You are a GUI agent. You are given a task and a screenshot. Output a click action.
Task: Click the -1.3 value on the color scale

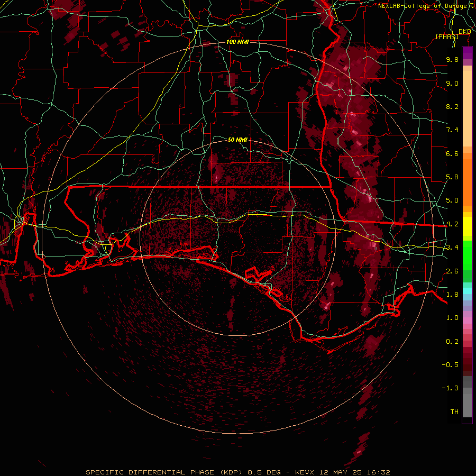tap(450, 388)
